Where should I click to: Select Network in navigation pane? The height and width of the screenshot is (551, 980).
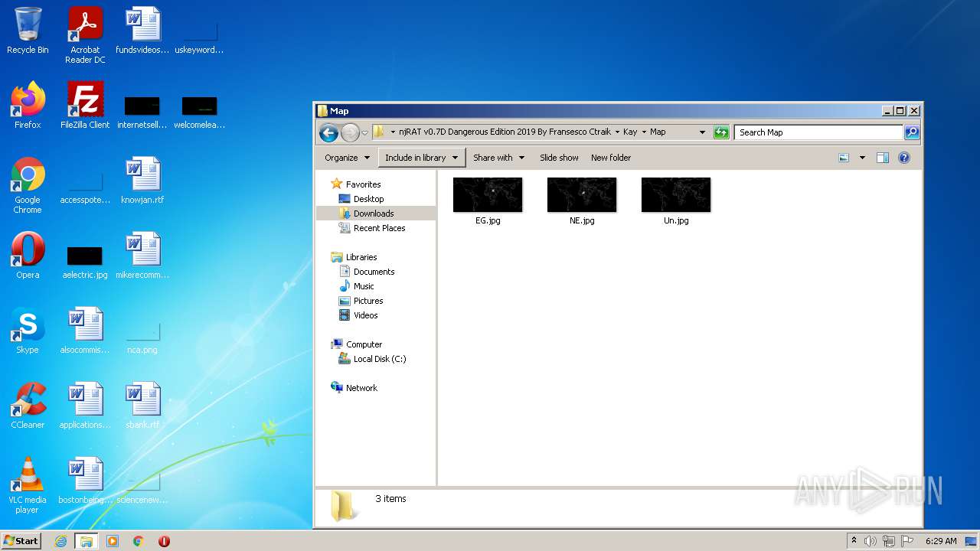pos(361,388)
